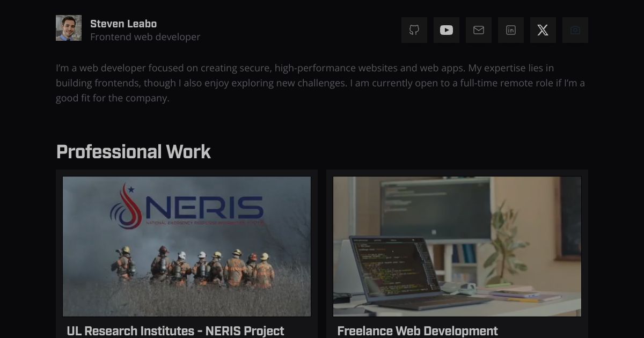Screen dimensions: 644x338
Task: Click the dim camera icon button
Action: click(575, 30)
